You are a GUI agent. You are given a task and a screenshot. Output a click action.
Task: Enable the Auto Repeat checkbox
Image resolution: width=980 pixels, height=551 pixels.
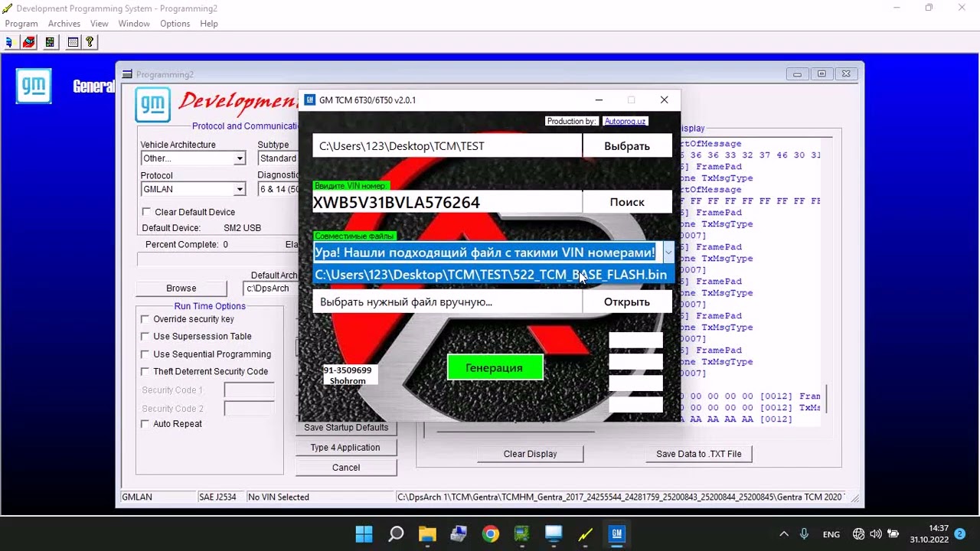145,424
